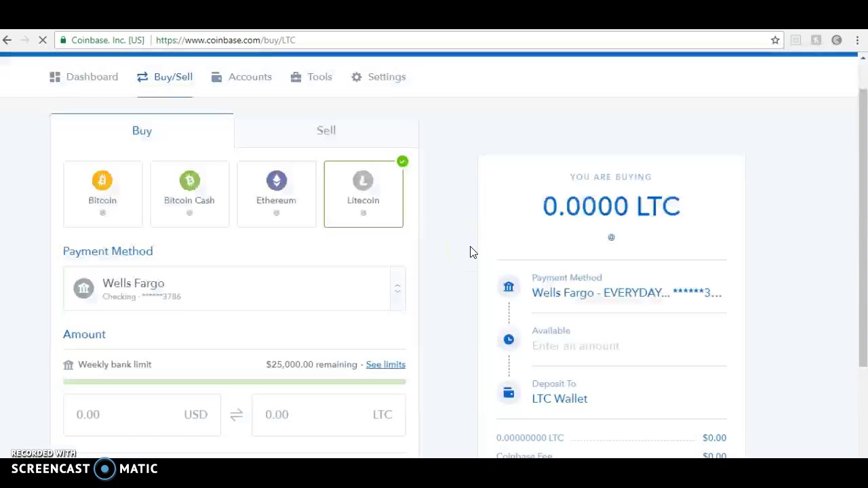The height and width of the screenshot is (488, 868).
Task: Switch to the Buy tab
Action: coord(142,131)
